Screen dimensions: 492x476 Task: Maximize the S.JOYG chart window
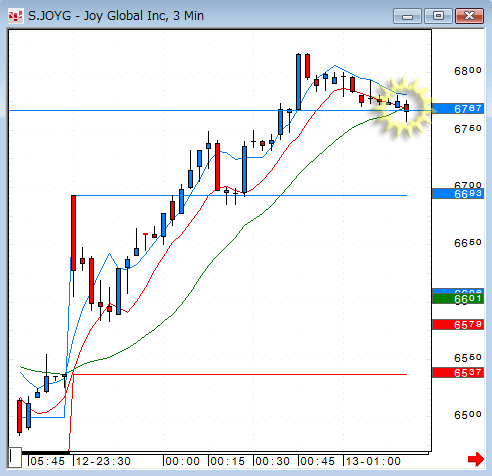coord(438,16)
